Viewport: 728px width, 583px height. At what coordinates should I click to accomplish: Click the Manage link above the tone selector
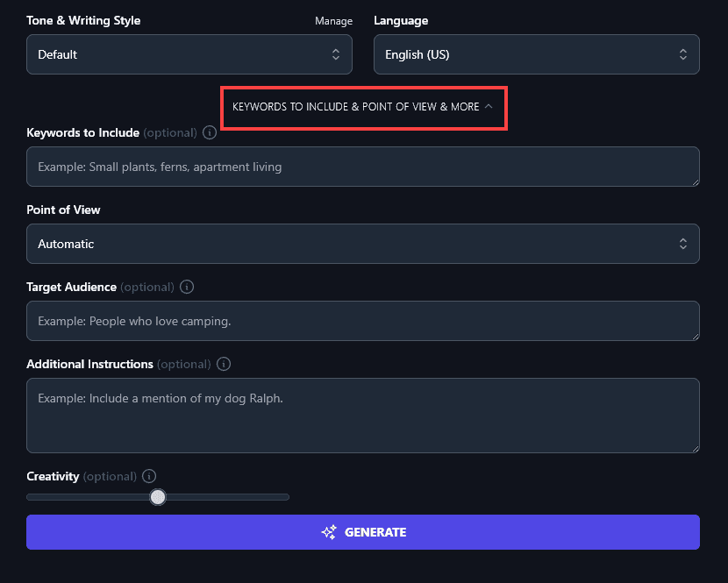coord(333,20)
